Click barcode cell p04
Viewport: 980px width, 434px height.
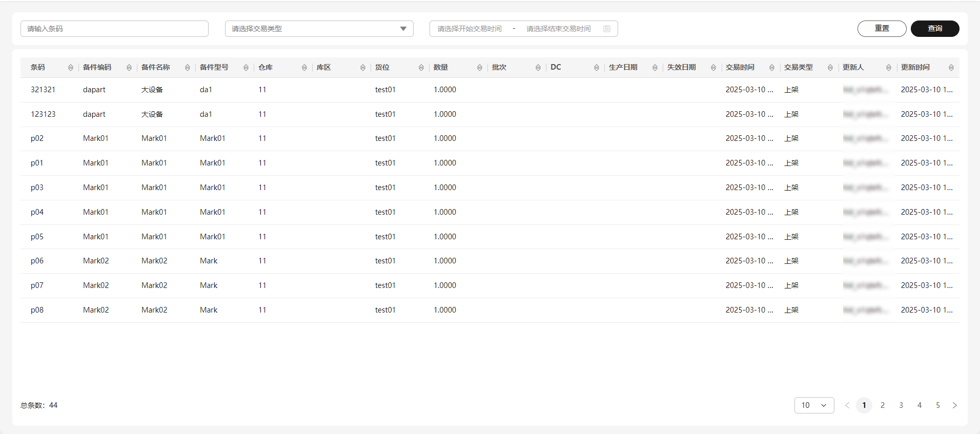tap(37, 212)
